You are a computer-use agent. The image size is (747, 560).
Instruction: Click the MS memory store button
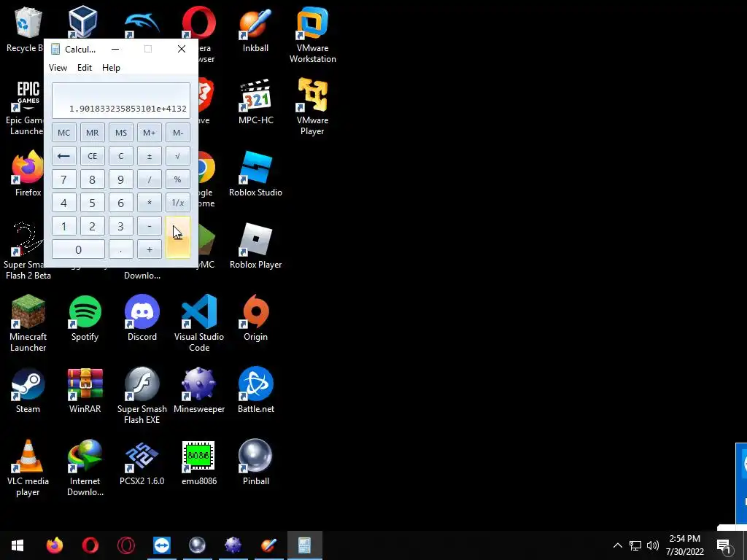[121, 133]
